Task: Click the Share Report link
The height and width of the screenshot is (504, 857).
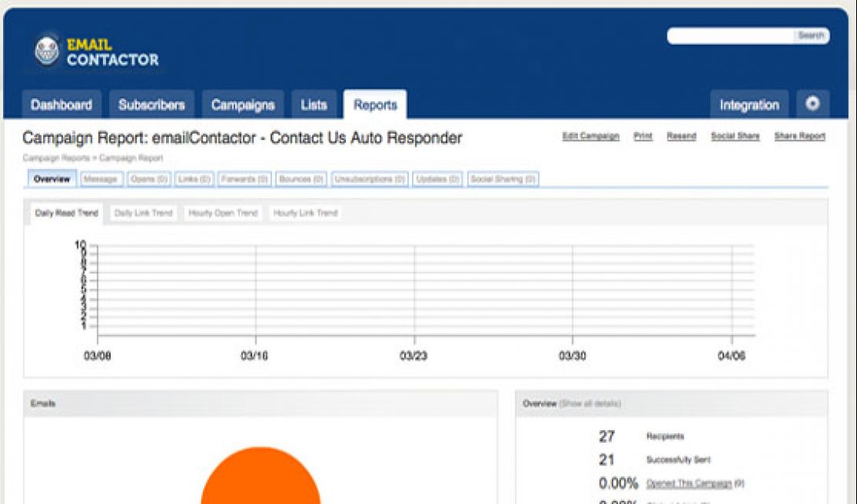Action: (x=800, y=136)
